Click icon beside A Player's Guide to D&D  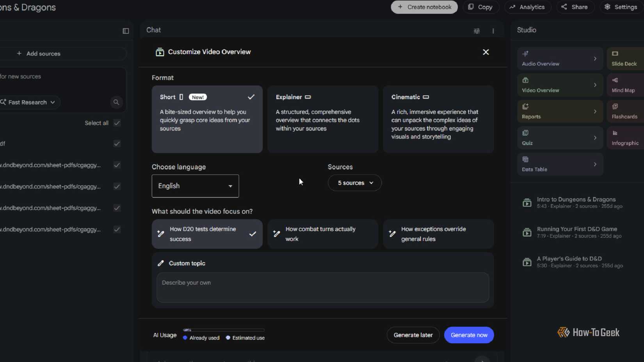(527, 262)
